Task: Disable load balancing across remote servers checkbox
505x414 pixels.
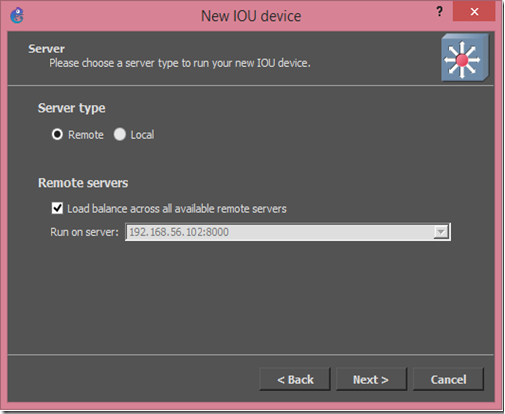Action: (57, 208)
